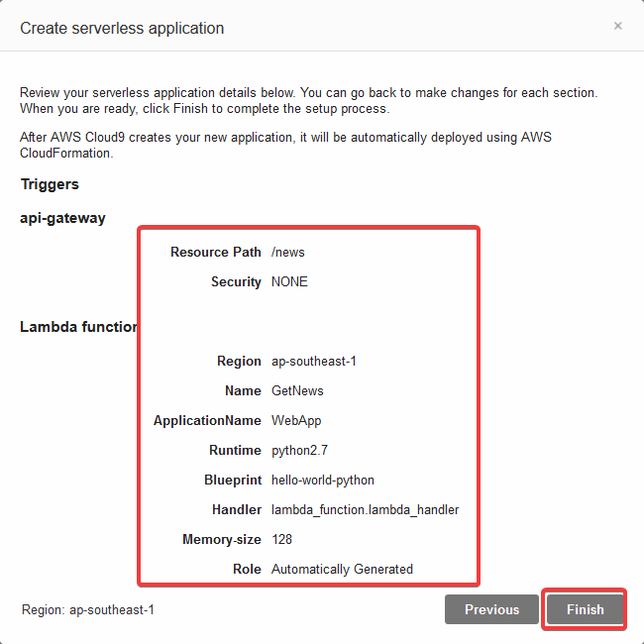This screenshot has height=644, width=644.
Task: Go back with the Previous button
Action: click(x=491, y=609)
